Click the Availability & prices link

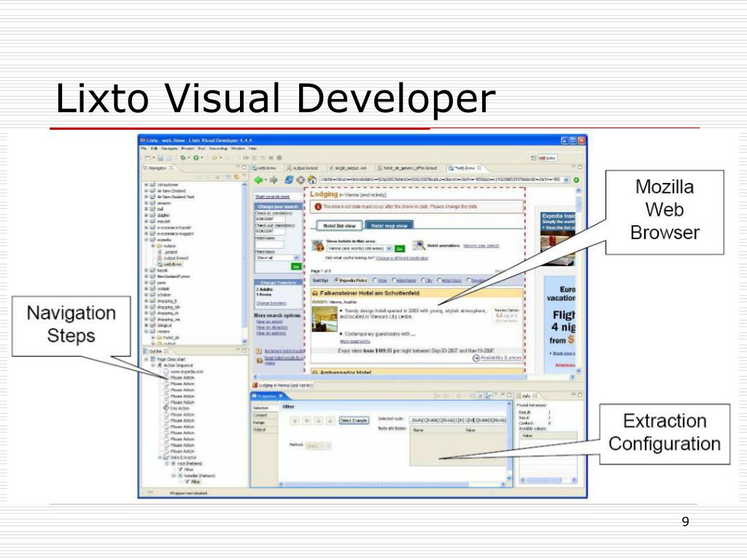click(500, 358)
